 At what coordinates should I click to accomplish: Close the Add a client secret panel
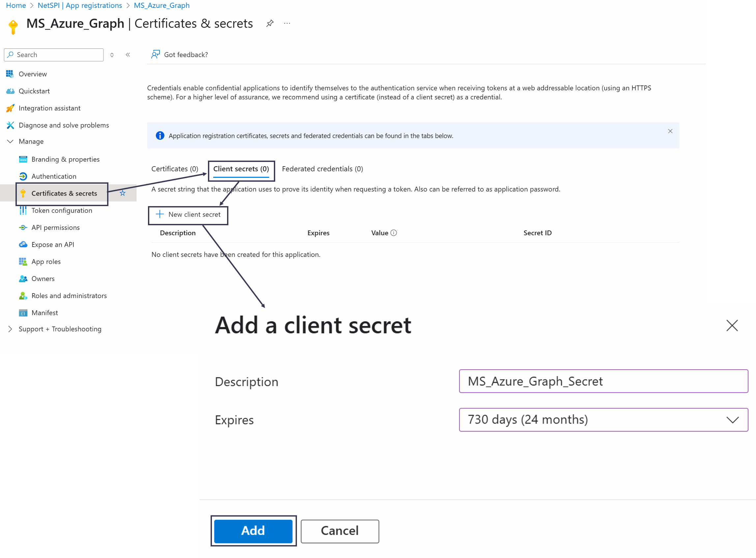(732, 325)
